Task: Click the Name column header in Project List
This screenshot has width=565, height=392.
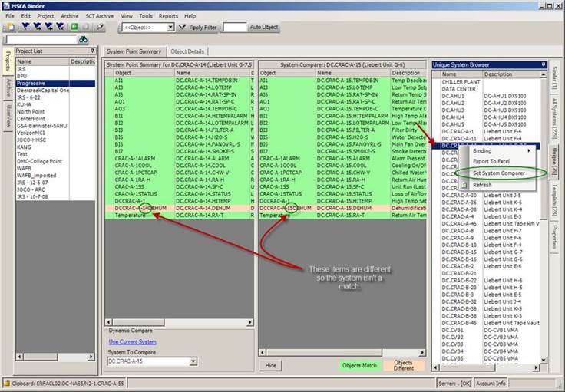Action: [x=42, y=61]
